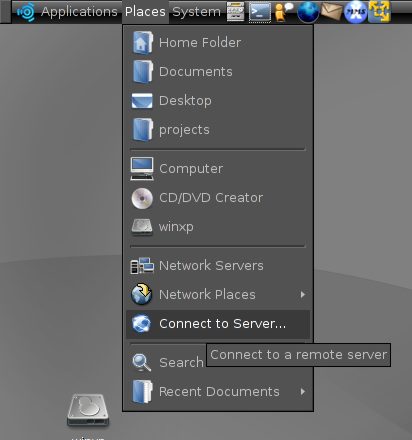Close the open Places menu in panel
This screenshot has width=412, height=440.
(x=145, y=12)
